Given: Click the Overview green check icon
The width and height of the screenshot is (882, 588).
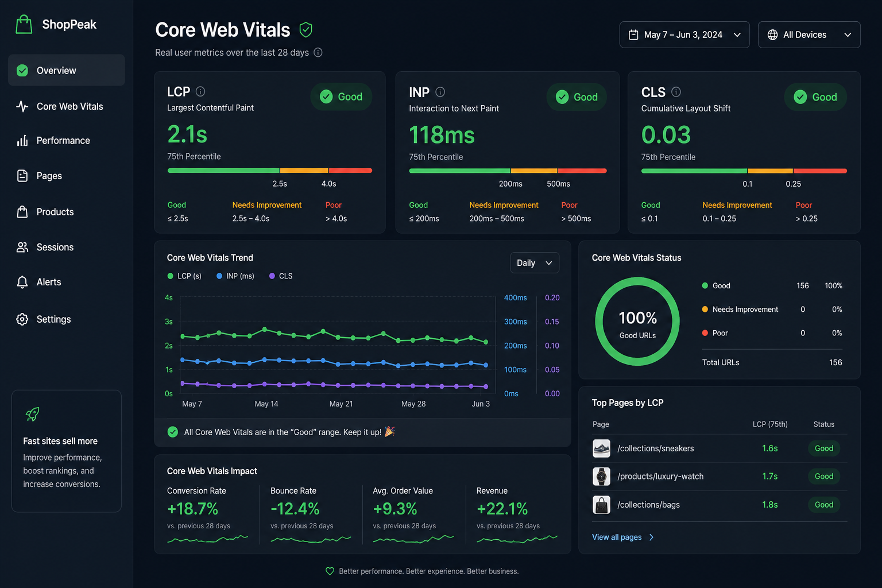Looking at the screenshot, I should click(22, 71).
